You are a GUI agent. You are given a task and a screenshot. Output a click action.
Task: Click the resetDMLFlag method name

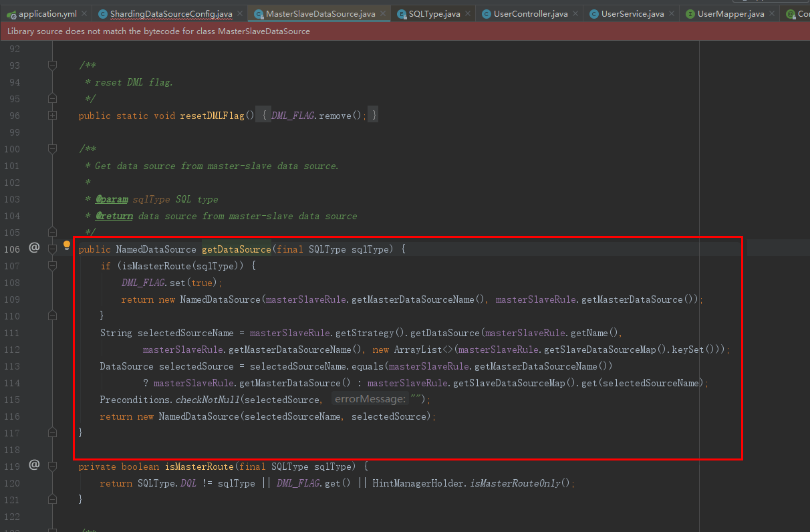coord(212,116)
